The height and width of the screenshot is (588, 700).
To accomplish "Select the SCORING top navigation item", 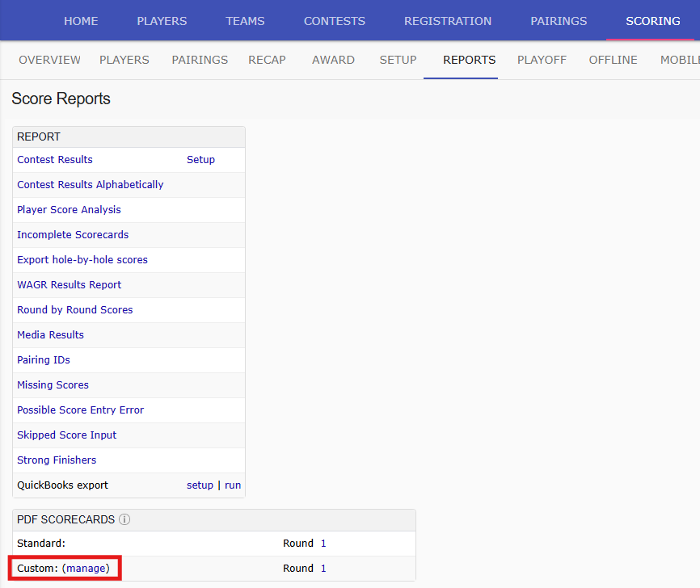I will point(652,21).
